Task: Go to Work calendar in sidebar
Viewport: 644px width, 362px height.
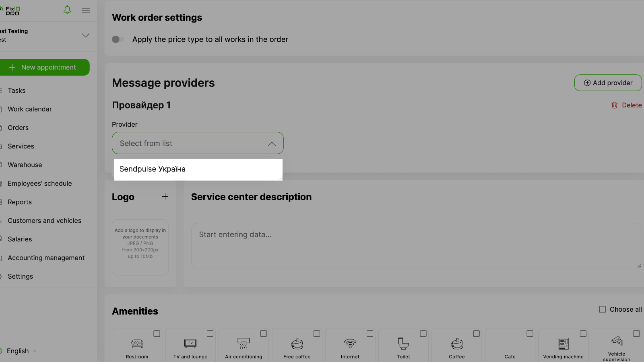Action: tap(30, 109)
